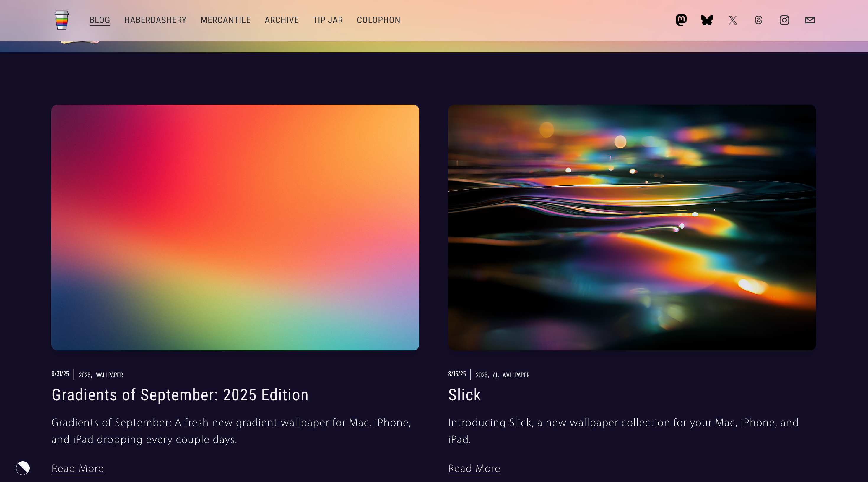Click the AI tag under Slick
The height and width of the screenshot is (482, 868).
495,375
